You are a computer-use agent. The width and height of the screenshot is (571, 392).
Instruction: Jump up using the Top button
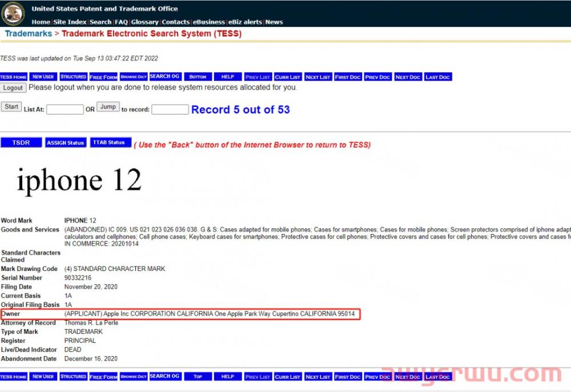pos(198,377)
